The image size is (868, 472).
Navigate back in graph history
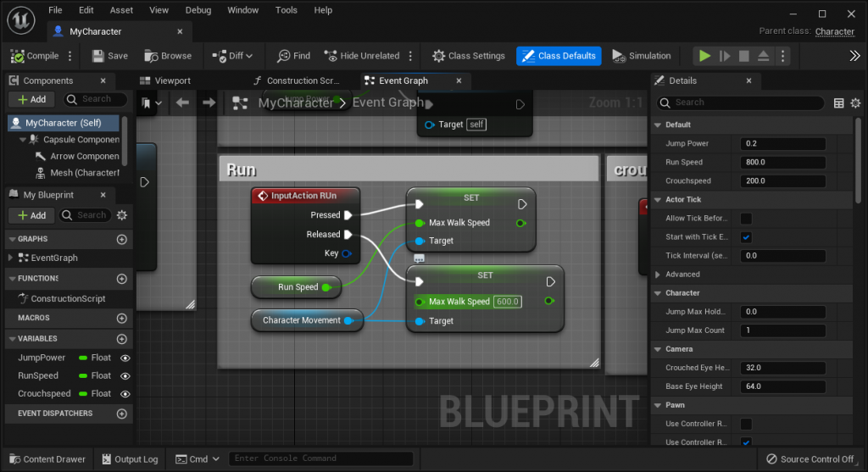click(182, 103)
